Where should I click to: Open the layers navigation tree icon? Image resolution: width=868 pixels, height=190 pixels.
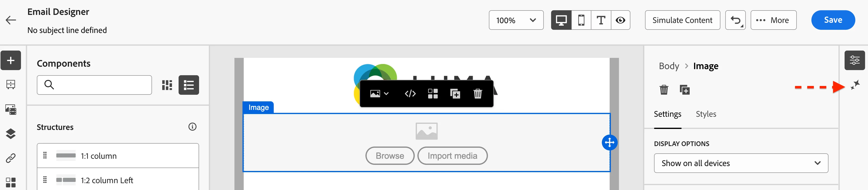tap(11, 134)
